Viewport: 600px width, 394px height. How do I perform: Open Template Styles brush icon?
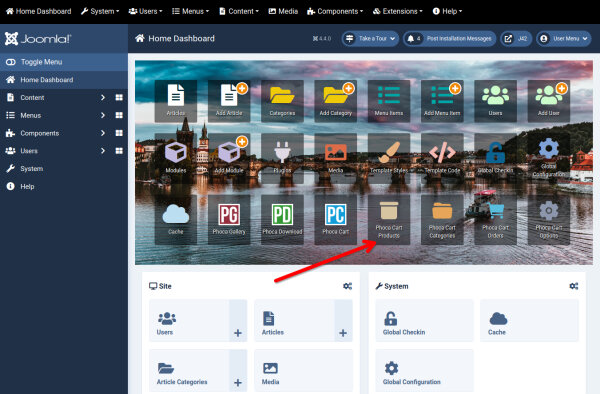point(389,158)
